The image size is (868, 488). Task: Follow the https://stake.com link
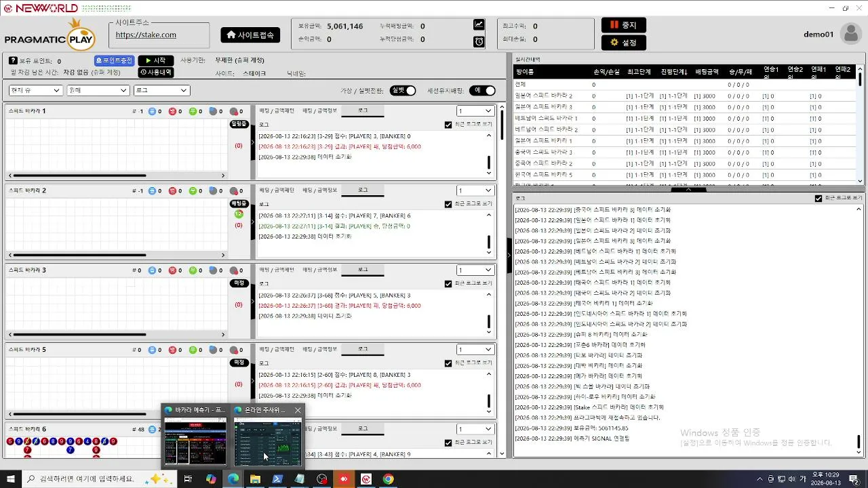pos(146,35)
